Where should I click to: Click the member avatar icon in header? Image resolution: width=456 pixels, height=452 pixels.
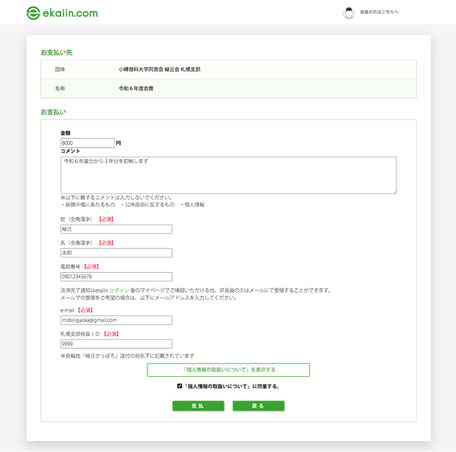pyautogui.click(x=349, y=13)
